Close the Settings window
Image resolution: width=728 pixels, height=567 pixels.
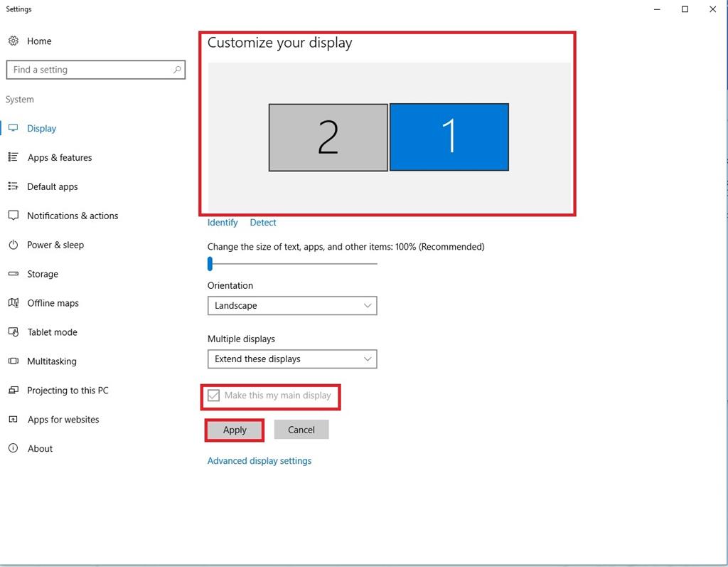[x=712, y=9]
